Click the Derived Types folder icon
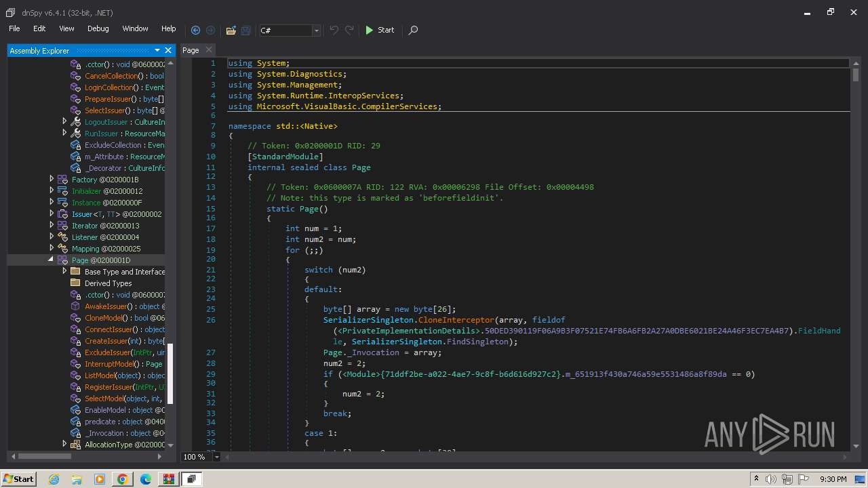 click(76, 283)
